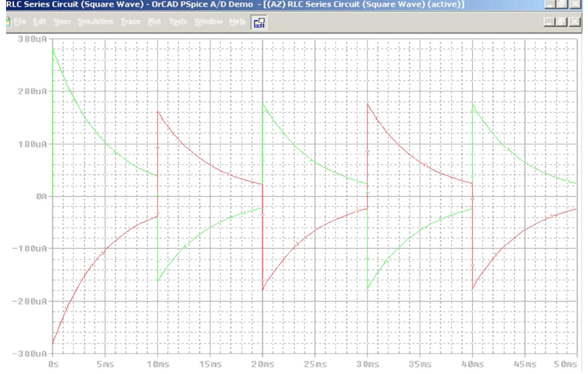This screenshot has height=374, width=588.
Task: Open the Simulation menu
Action: (x=95, y=21)
